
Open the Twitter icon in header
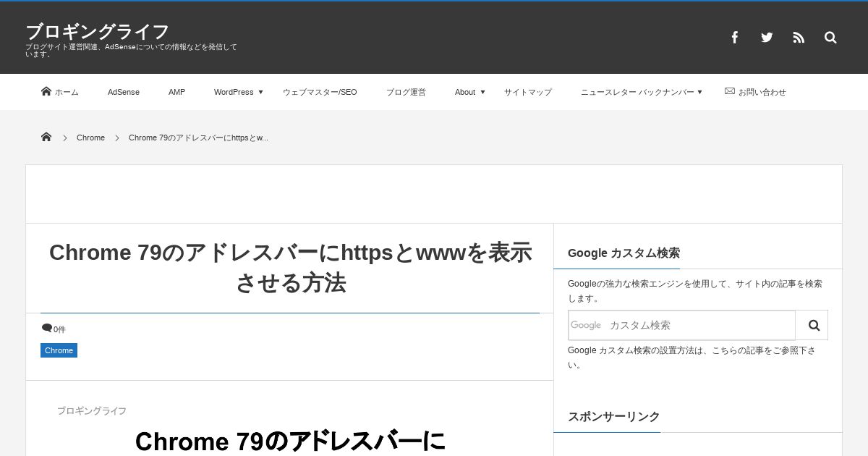767,38
